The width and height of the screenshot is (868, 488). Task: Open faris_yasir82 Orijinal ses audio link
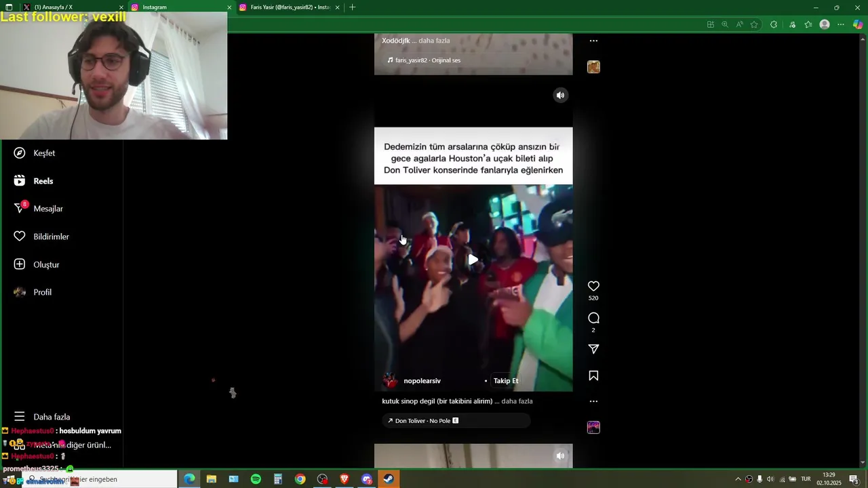[x=424, y=60]
